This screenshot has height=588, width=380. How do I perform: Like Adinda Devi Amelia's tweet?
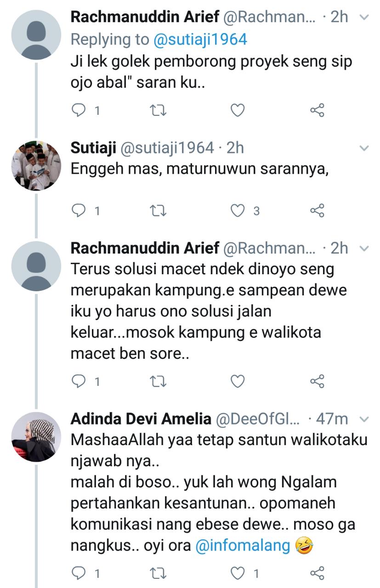coord(238,573)
